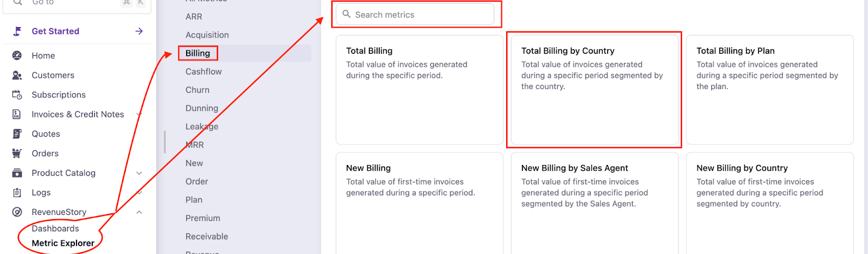The image size is (868, 254).
Task: Click the Logs clipboard icon
Action: (x=17, y=192)
